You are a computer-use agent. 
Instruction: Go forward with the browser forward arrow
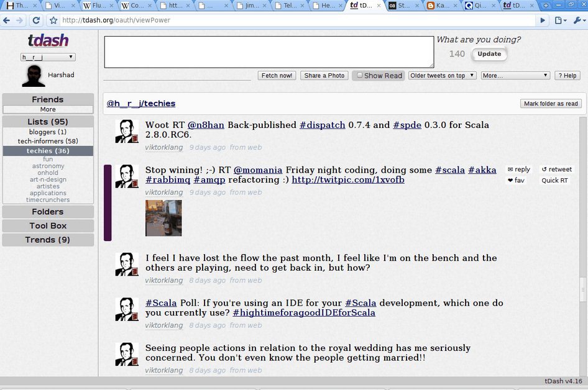tap(19, 20)
